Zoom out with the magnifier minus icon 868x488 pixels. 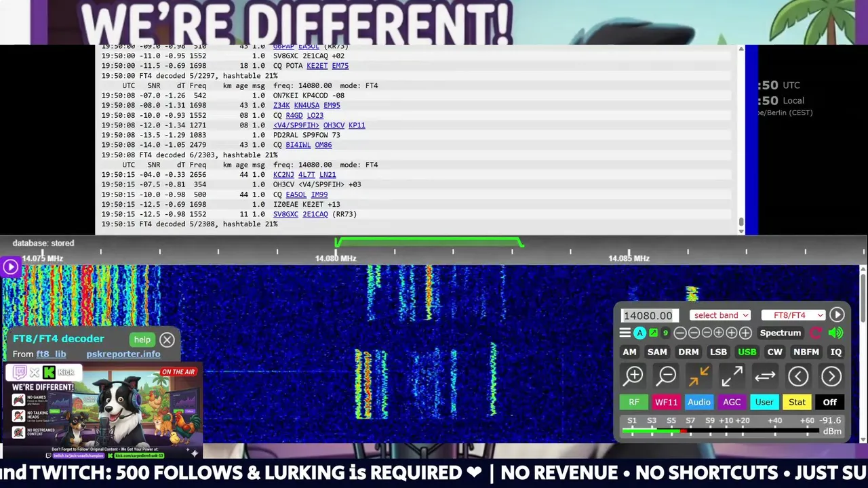pyautogui.click(x=667, y=375)
